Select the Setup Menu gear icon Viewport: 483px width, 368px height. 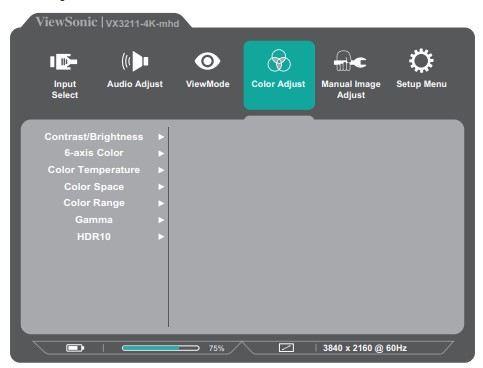click(x=421, y=61)
